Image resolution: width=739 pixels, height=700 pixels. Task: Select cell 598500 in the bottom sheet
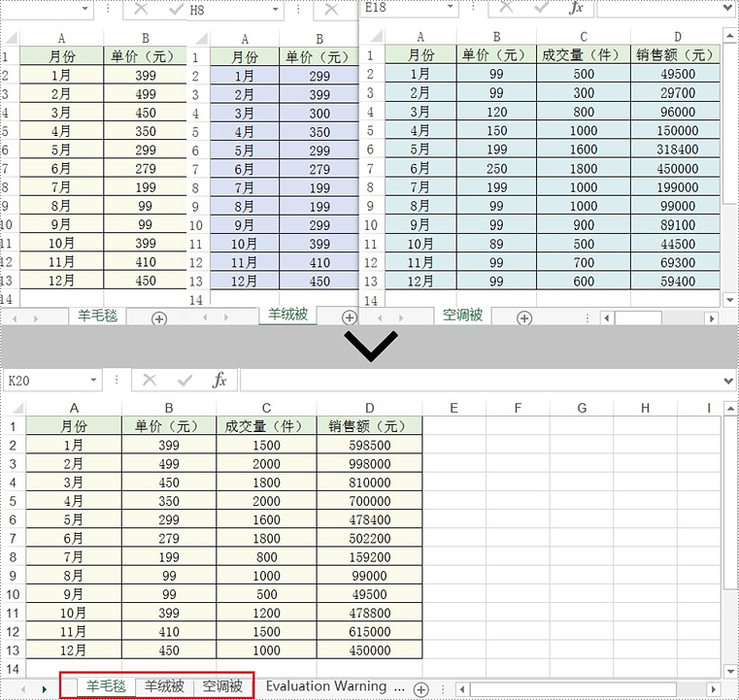(x=369, y=446)
